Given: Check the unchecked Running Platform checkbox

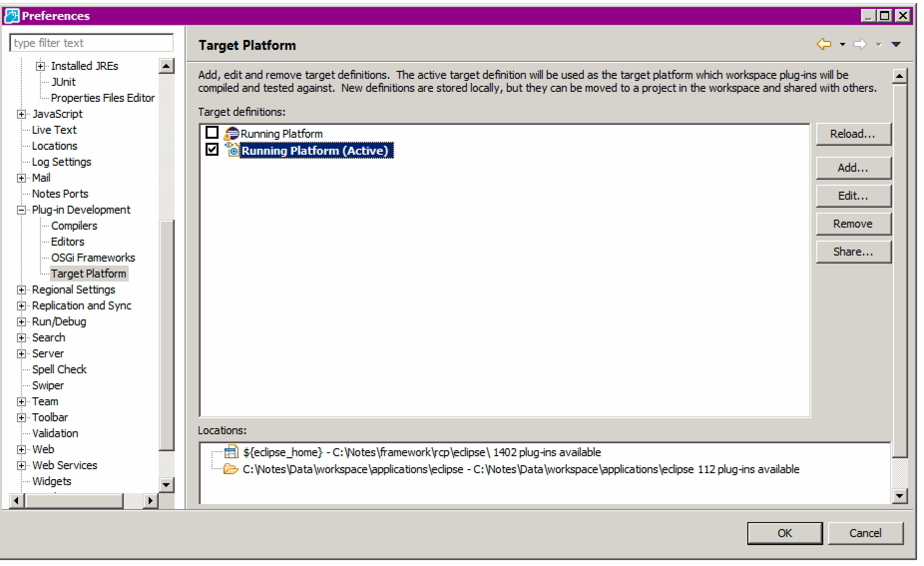Looking at the screenshot, I should (212, 133).
